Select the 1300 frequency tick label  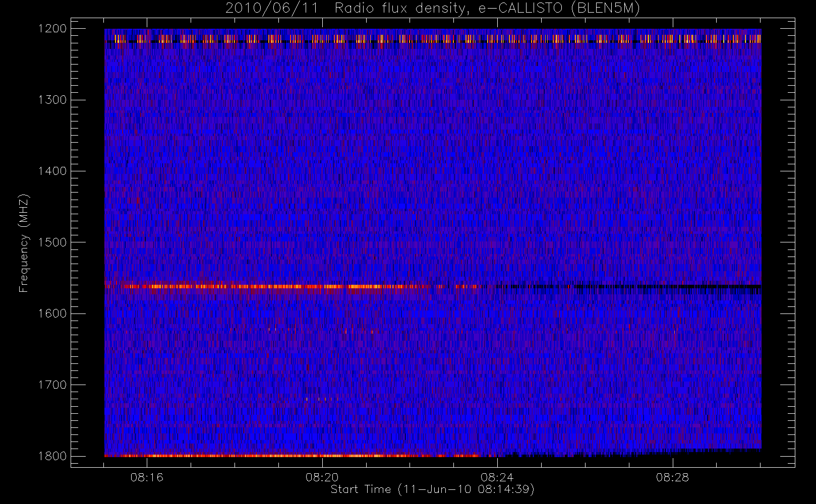point(52,100)
